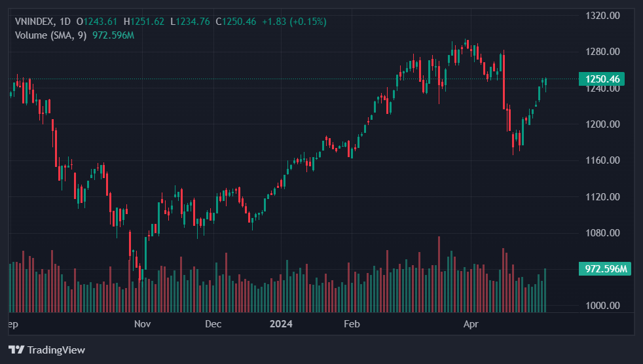Viewport: 643px width, 364px height.
Task: Open the TradingView text link
Action: [56, 350]
